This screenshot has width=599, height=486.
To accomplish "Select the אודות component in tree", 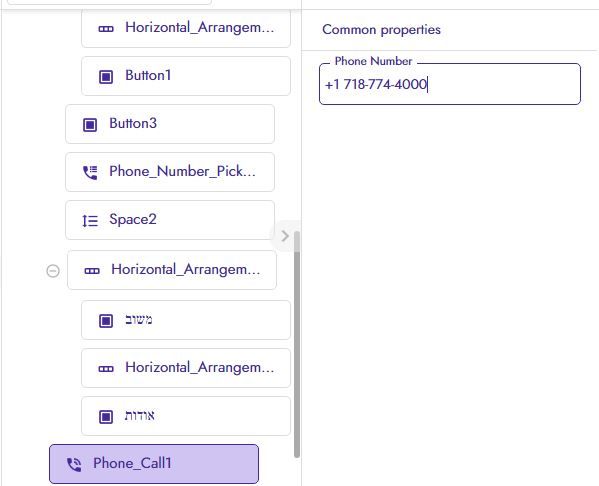I will coord(186,416).
